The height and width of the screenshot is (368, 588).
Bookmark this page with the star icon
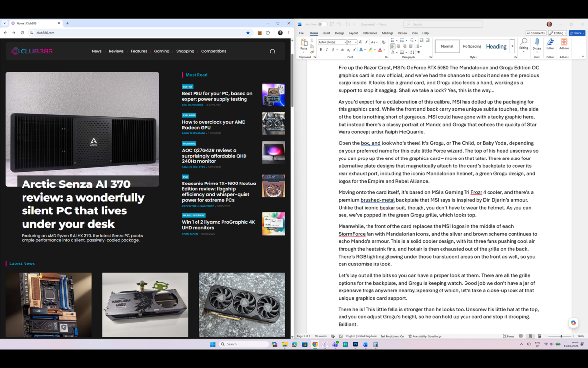point(248,33)
